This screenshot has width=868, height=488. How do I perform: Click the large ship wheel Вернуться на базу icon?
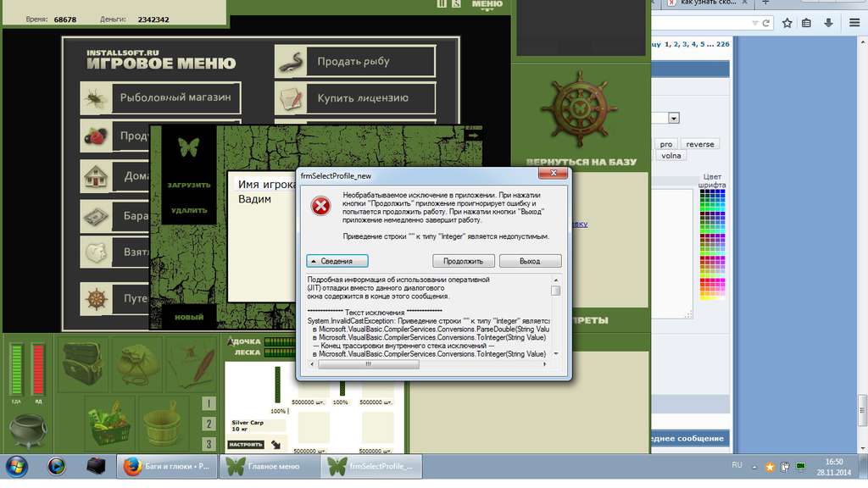coord(579,108)
